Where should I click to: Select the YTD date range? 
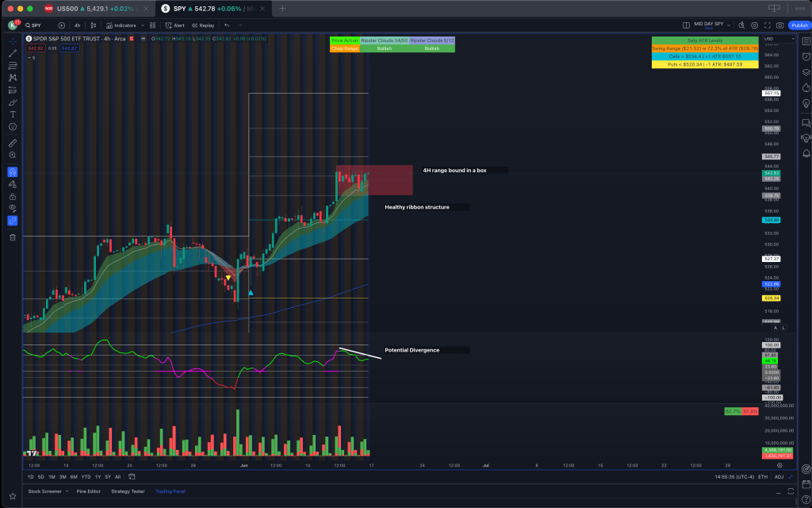tap(86, 476)
